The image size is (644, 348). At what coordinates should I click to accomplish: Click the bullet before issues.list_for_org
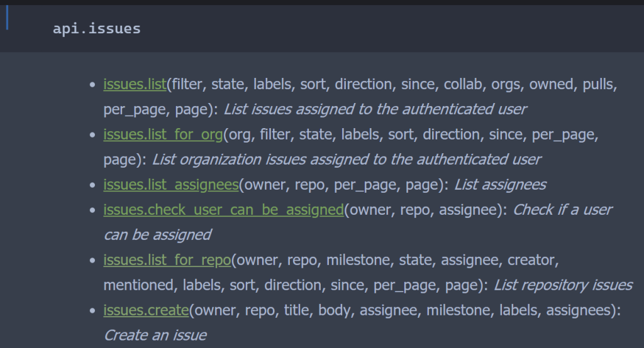click(92, 134)
